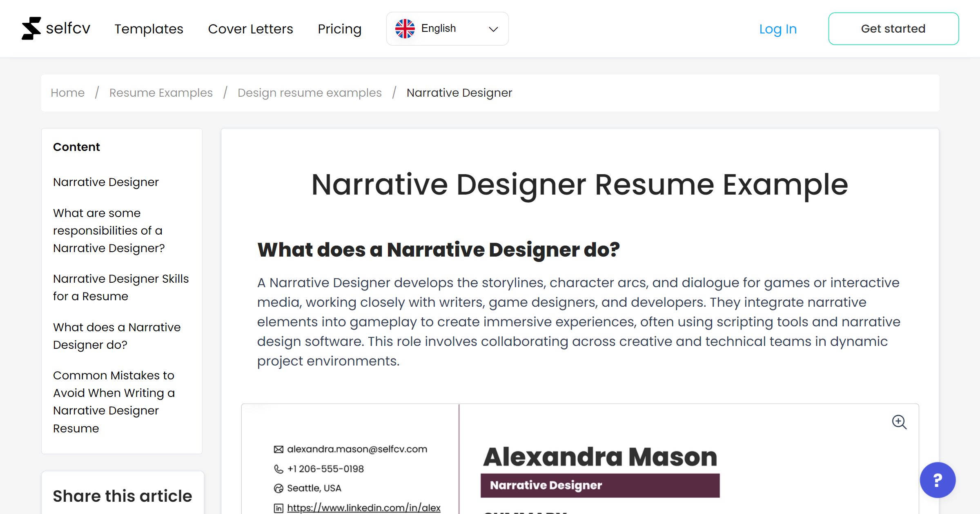Open 'Common Mistakes to Avoid' sidebar link
This screenshot has width=980, height=514.
pos(114,401)
